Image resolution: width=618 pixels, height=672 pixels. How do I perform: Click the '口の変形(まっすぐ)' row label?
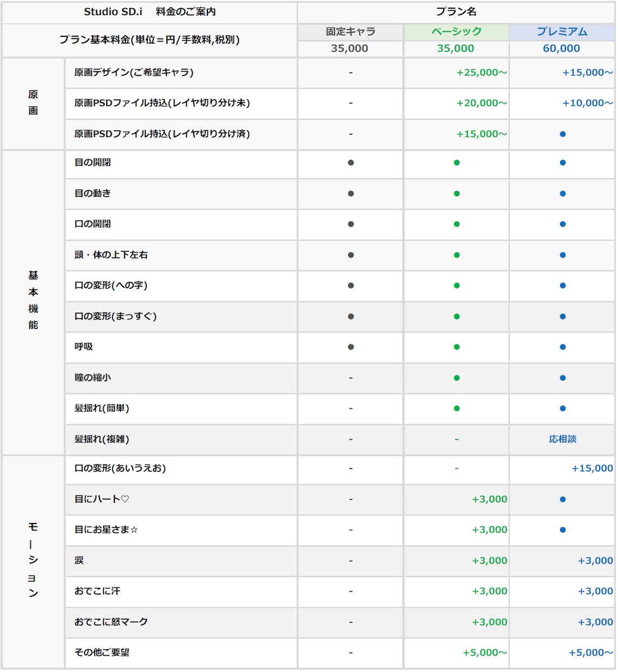pyautogui.click(x=115, y=316)
